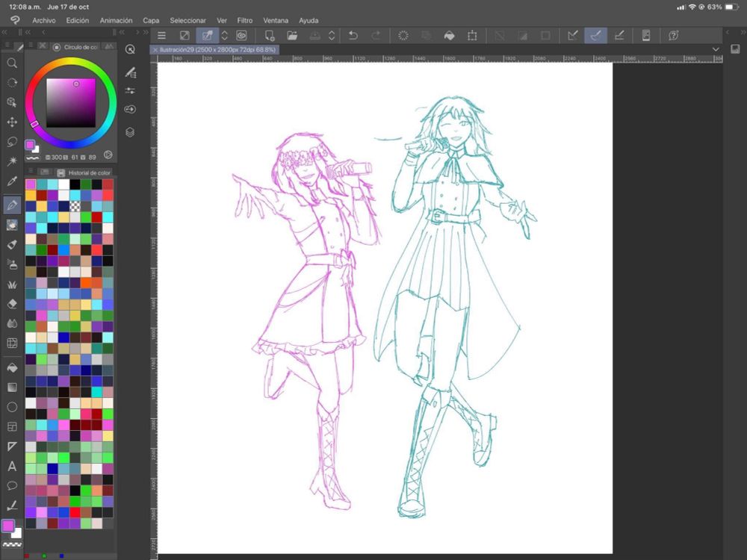747x560 pixels.
Task: Select the Eraser tool
Action: 12,304
